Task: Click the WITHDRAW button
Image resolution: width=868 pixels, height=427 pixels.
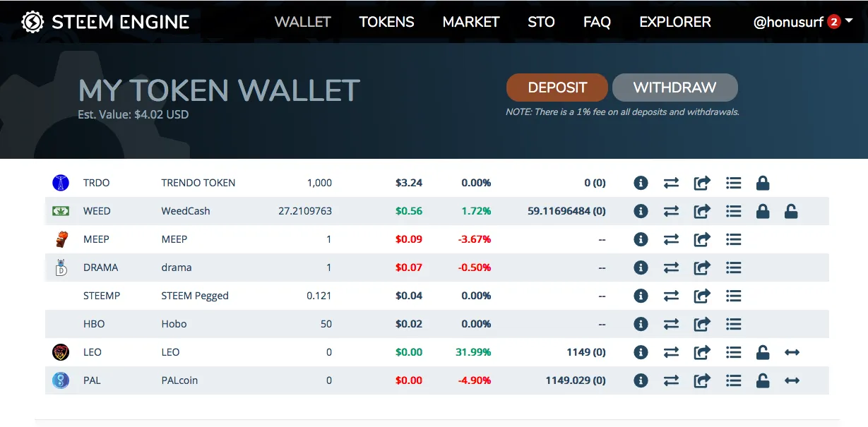Action: click(x=674, y=88)
